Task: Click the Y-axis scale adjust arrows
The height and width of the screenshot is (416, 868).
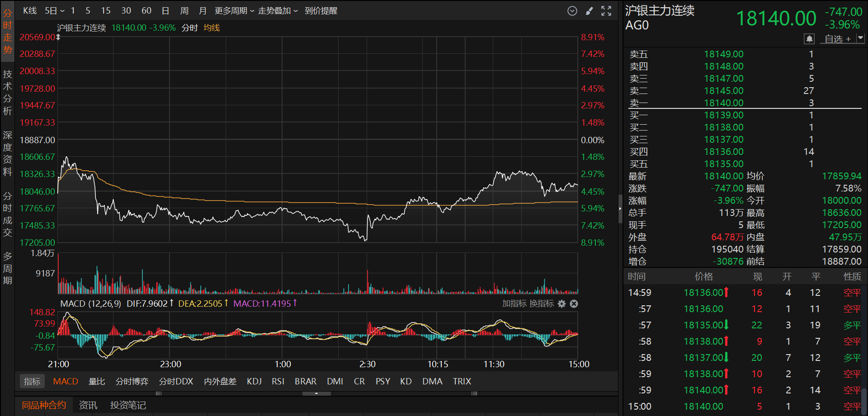Action: point(58,37)
